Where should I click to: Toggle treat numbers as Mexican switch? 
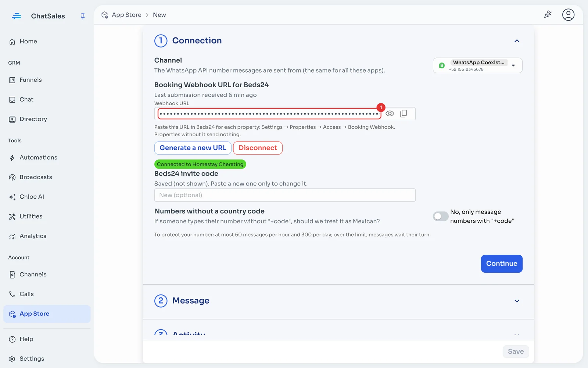[440, 216]
